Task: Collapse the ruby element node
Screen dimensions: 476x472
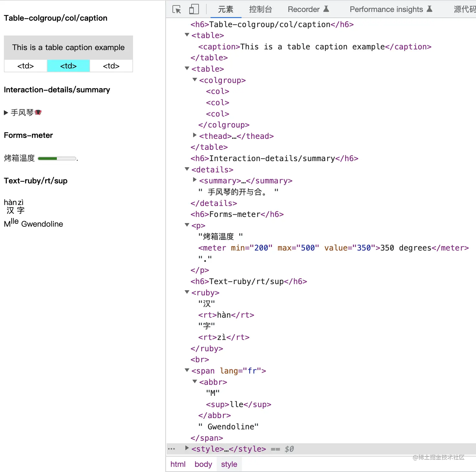Action: pos(187,292)
